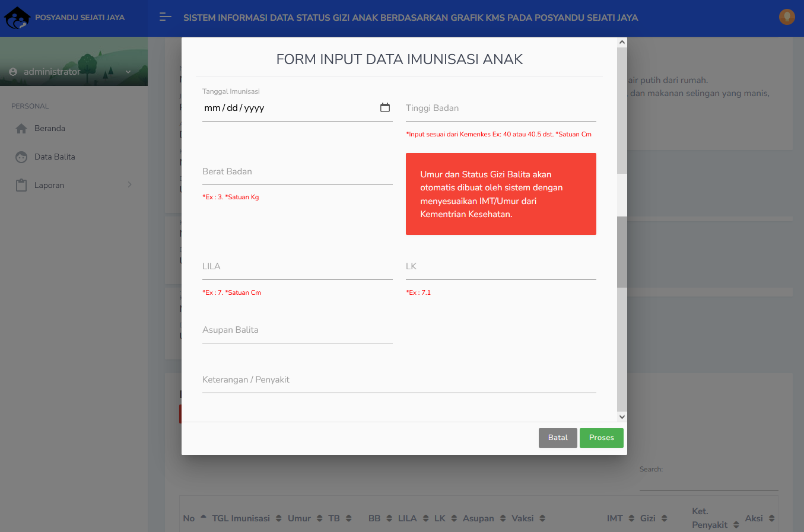Click the Posyandu Sejati Jaya logo

(x=17, y=18)
